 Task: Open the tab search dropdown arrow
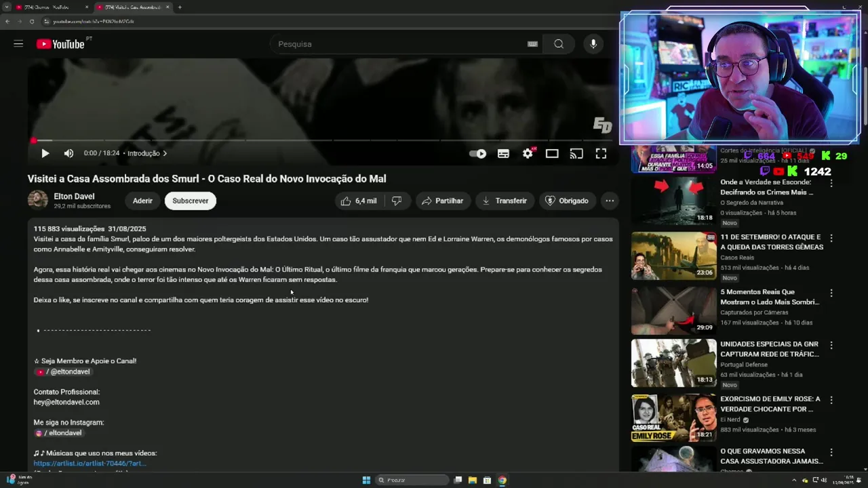pos(6,7)
